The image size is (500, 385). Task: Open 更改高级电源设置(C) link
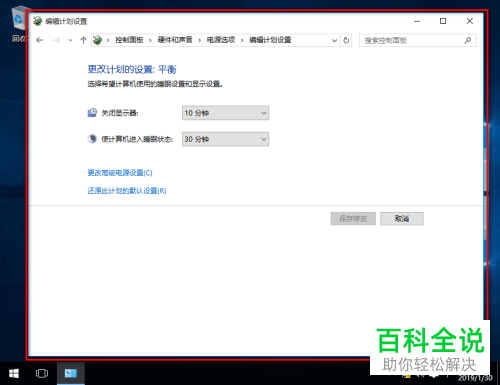pos(120,173)
